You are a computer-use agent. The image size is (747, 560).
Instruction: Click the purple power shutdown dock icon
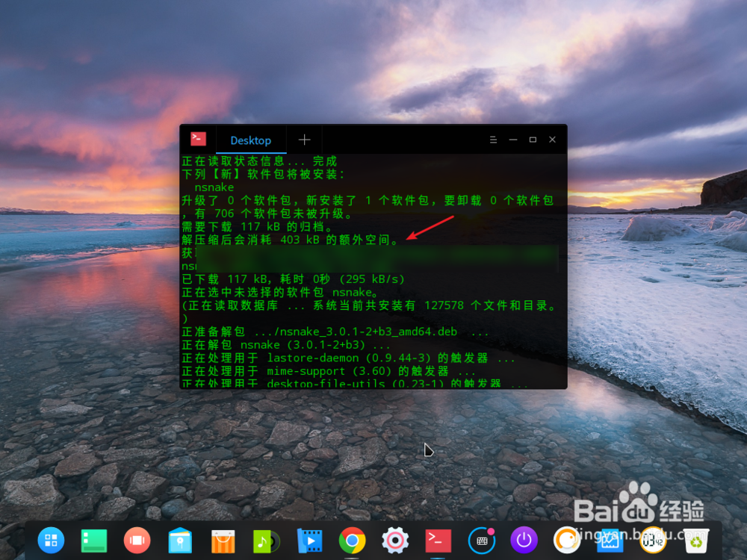point(524,541)
